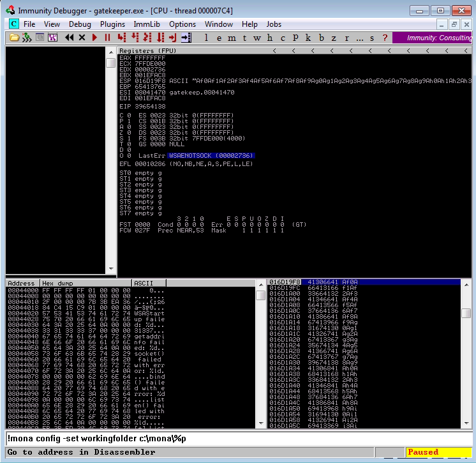
Task: Show Patches with 'p' button
Action: [x=295, y=38]
